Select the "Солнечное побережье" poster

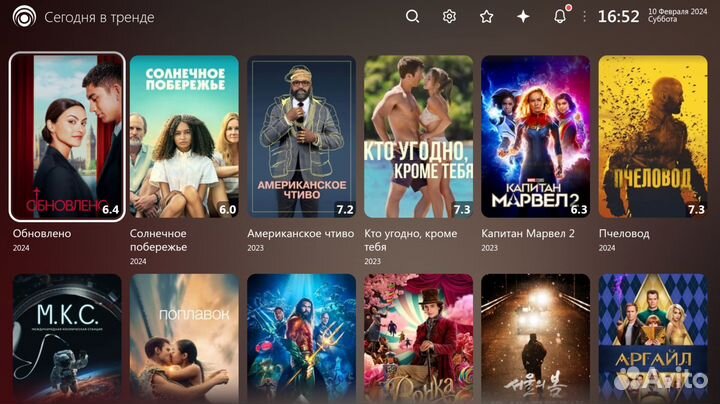click(x=184, y=136)
